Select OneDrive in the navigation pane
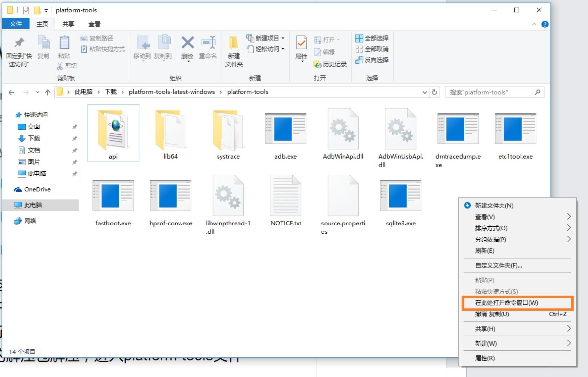This screenshot has width=588, height=377. pos(32,189)
